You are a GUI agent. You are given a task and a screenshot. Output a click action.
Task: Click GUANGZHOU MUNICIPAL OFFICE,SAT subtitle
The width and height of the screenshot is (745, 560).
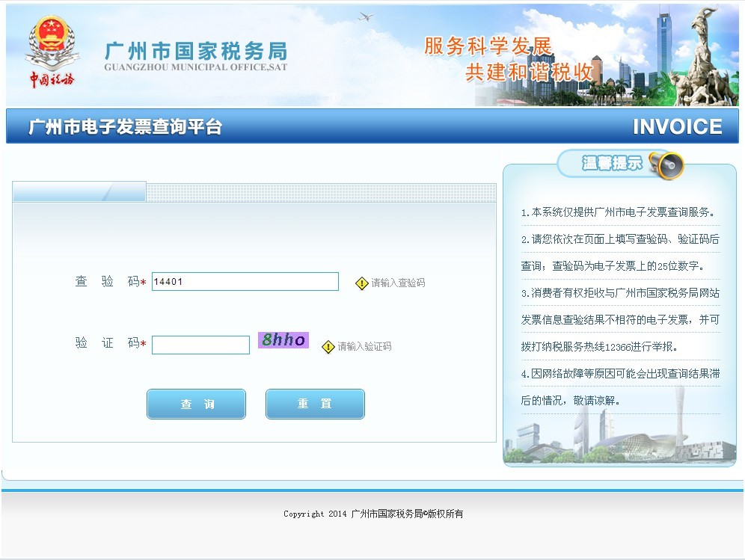[196, 67]
